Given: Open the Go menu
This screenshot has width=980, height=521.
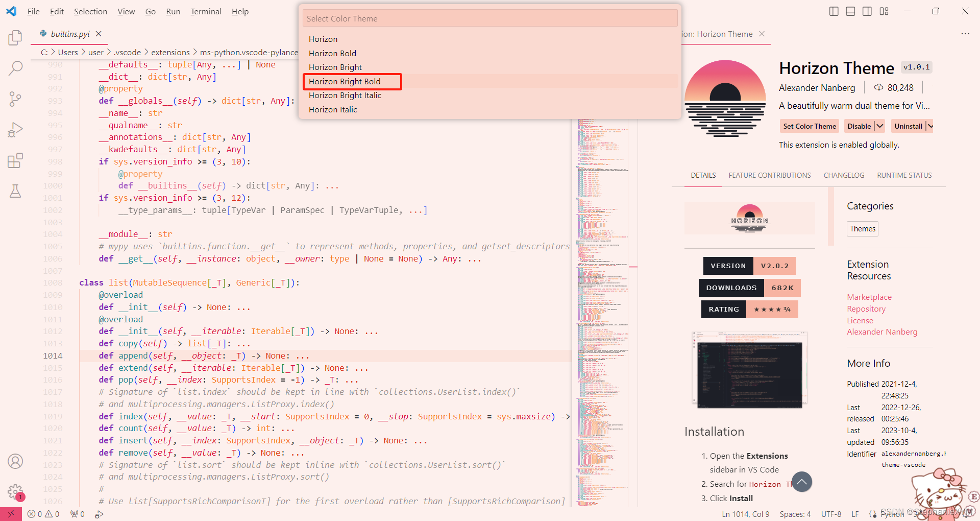Looking at the screenshot, I should [151, 11].
